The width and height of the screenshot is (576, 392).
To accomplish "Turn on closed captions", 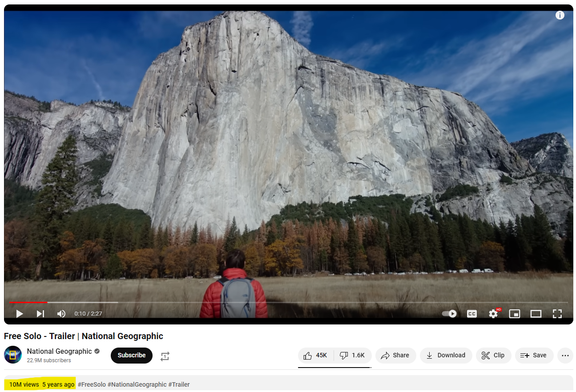I will [x=472, y=314].
